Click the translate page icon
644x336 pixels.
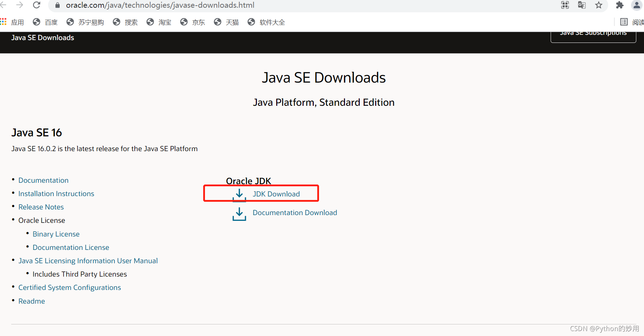point(582,5)
